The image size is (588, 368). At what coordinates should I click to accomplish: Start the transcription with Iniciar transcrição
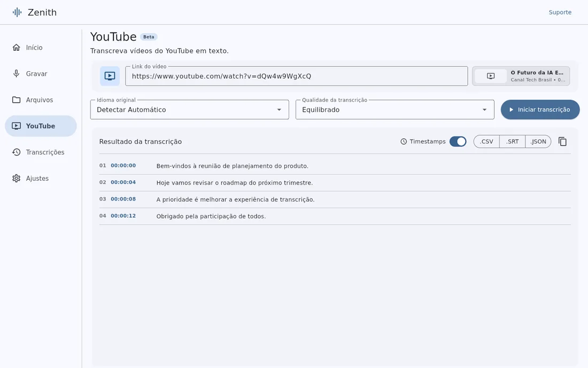point(540,110)
